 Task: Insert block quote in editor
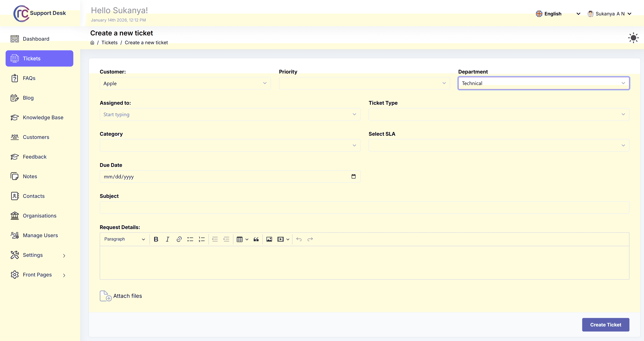(x=256, y=239)
